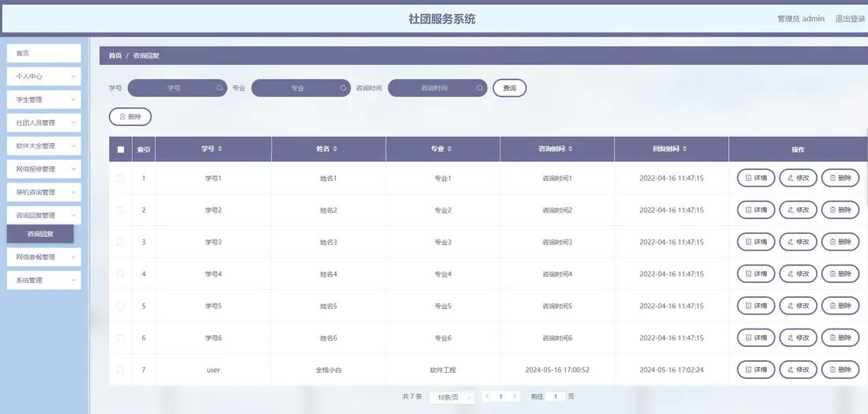Click page number 1 in pagination
Screen dimensions: 868x414
(501, 397)
